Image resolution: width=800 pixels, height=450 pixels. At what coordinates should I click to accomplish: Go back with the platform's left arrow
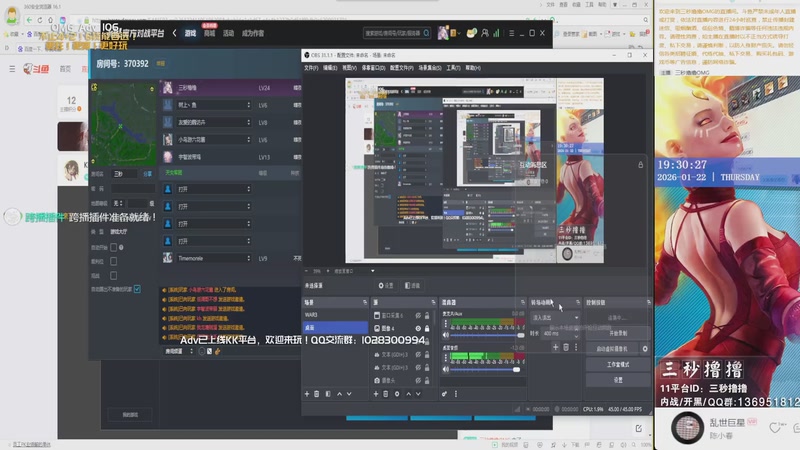[174, 33]
